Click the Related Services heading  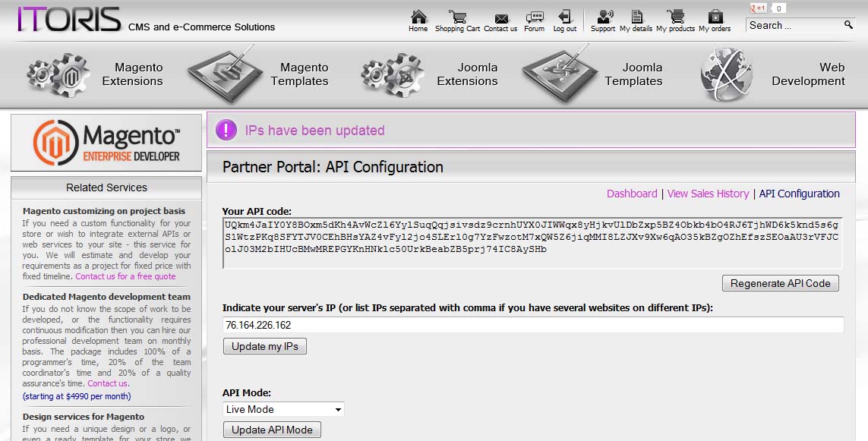point(106,187)
